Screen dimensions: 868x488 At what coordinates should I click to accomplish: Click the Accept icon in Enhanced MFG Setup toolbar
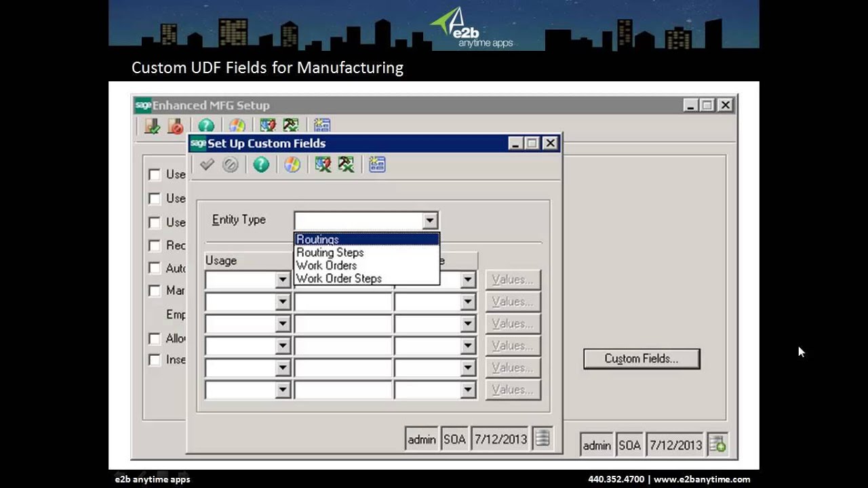152,126
